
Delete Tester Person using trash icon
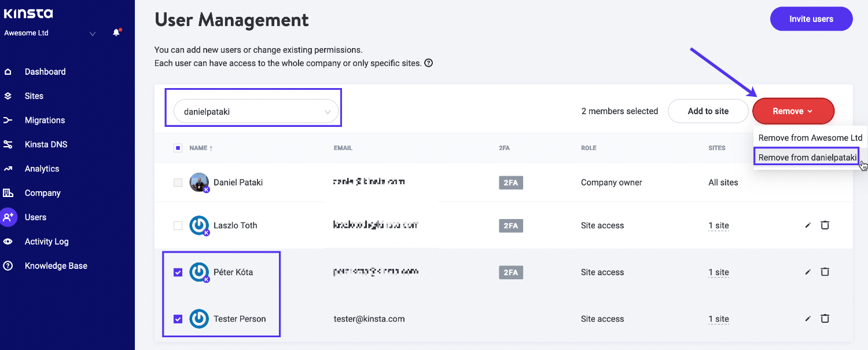(x=825, y=319)
